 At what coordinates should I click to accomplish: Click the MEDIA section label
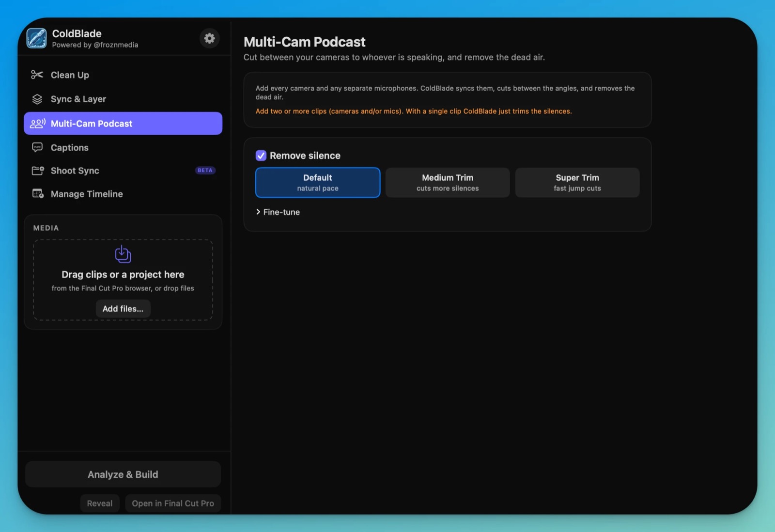tap(46, 228)
